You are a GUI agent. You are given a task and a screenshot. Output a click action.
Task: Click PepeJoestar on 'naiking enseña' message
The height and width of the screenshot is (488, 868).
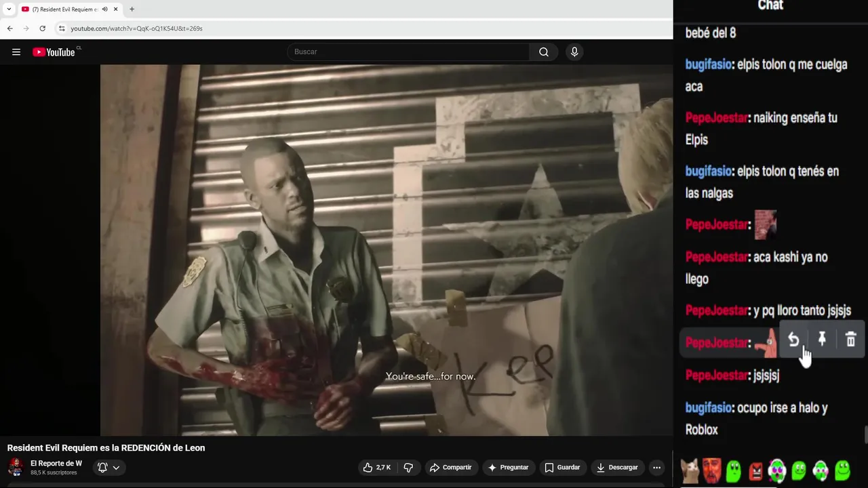(x=717, y=118)
